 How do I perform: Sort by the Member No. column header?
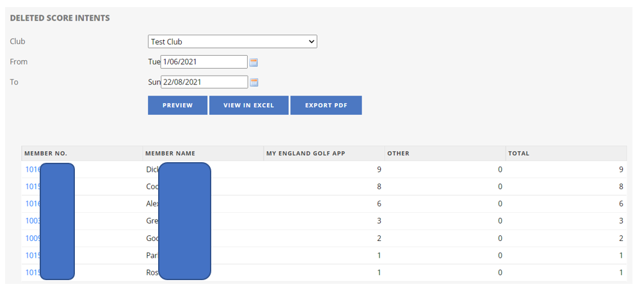click(45, 153)
